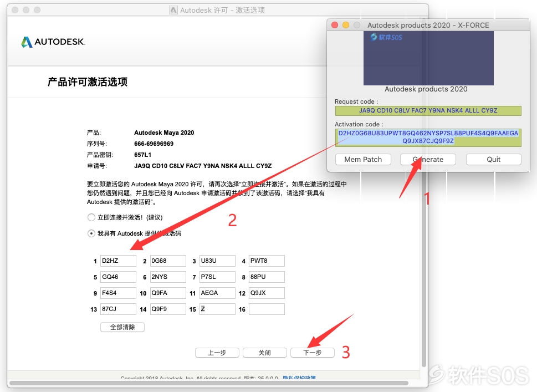Click the Activation code field in X-FORCE
537x392 pixels.
coord(428,137)
